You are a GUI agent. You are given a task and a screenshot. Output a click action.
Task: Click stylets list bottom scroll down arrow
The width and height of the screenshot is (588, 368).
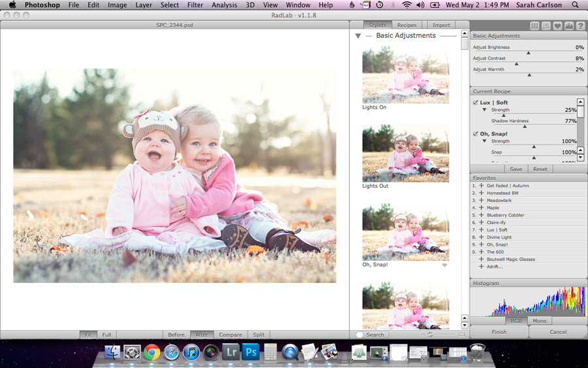click(x=465, y=326)
